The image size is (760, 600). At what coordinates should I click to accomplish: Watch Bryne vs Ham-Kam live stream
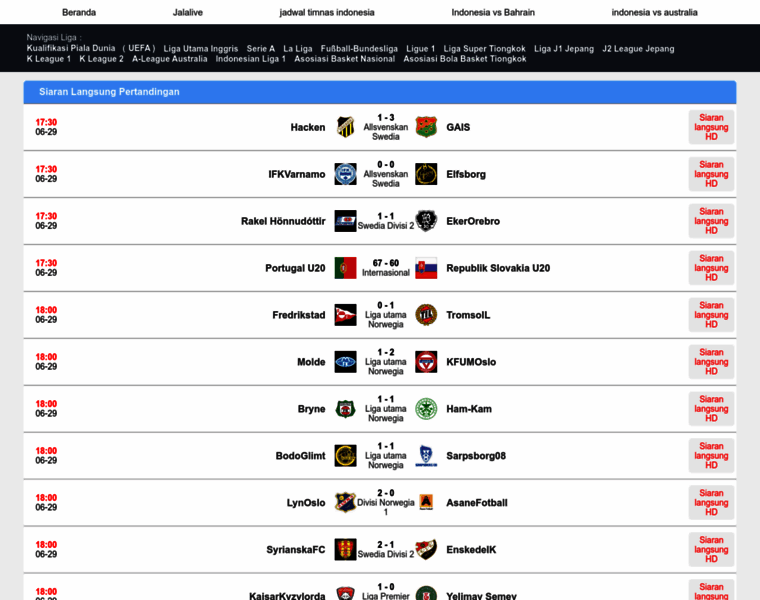pos(711,409)
